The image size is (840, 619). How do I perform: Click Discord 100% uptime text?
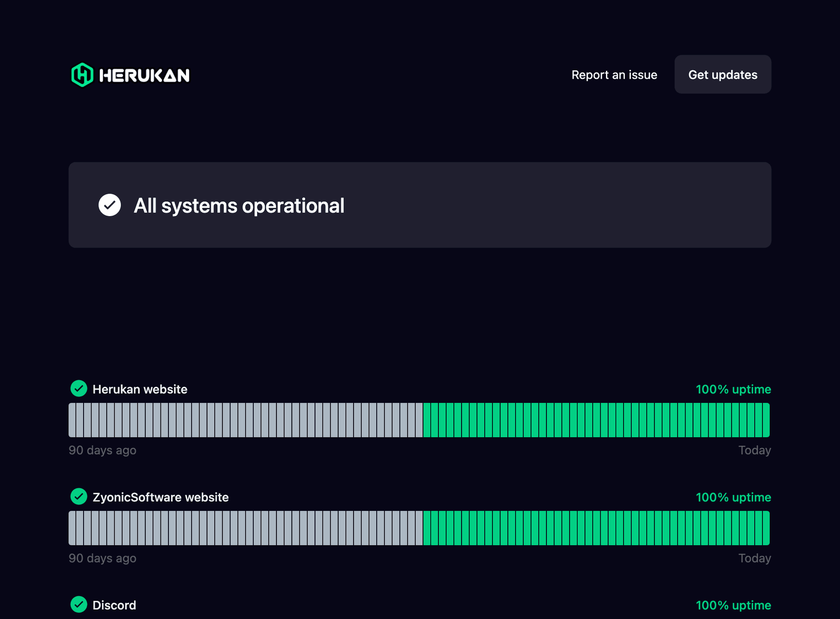733,605
